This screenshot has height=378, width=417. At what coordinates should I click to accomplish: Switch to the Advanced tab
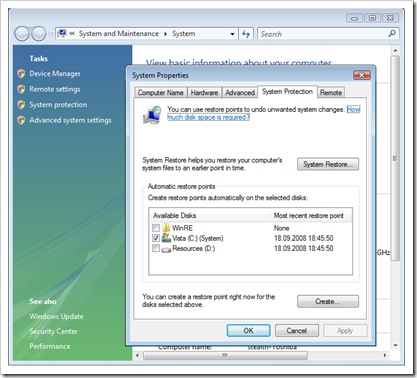coord(240,93)
